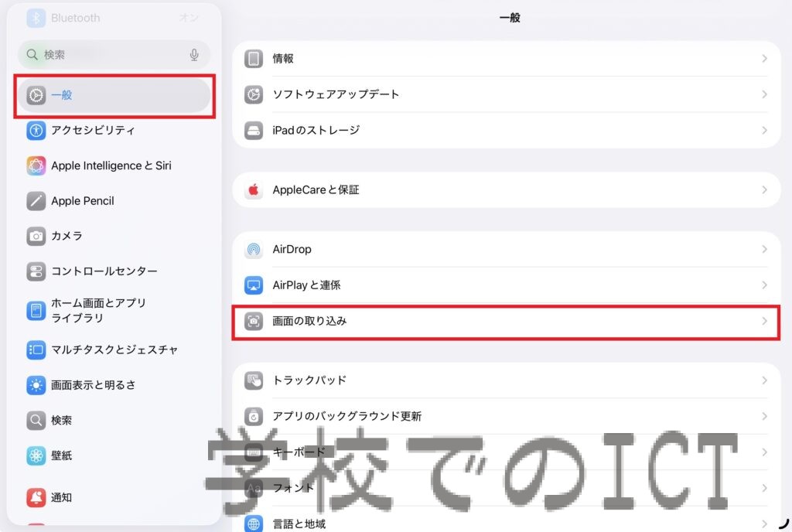
Task: Select 一般 in the settings sidebar
Action: point(114,95)
